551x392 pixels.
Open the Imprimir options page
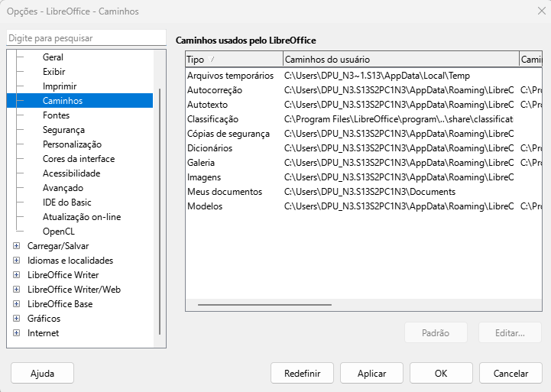point(60,86)
